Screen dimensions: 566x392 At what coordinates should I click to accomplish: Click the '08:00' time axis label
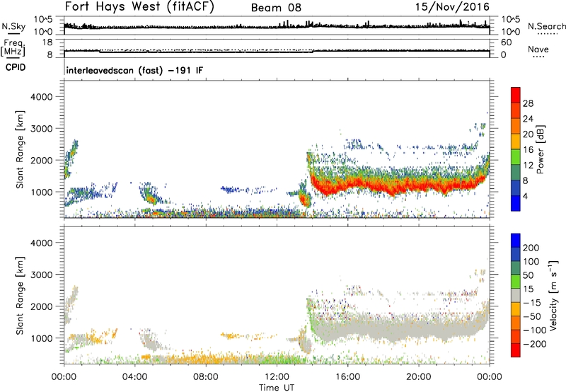tap(206, 377)
